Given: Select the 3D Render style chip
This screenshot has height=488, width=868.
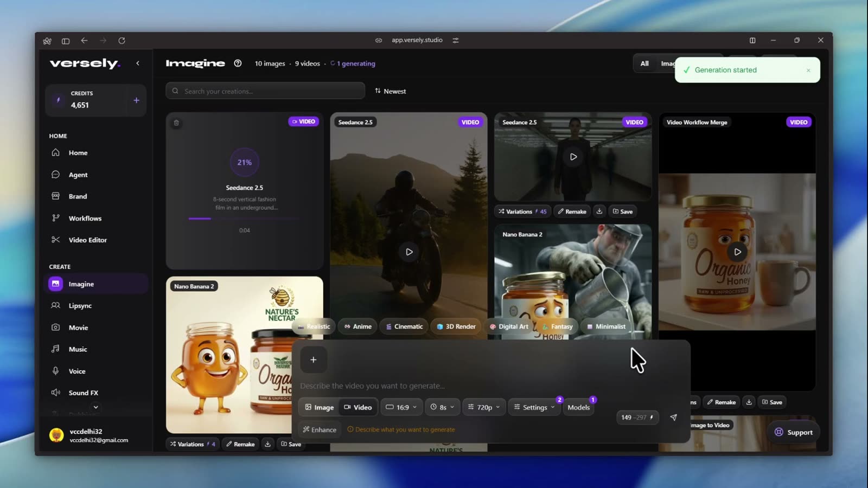Looking at the screenshot, I should click(x=456, y=326).
